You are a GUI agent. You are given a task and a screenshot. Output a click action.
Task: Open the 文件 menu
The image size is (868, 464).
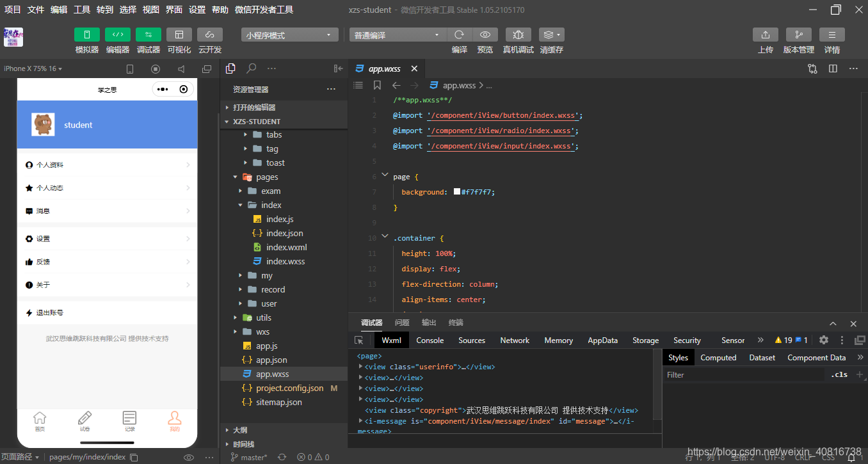pos(36,10)
